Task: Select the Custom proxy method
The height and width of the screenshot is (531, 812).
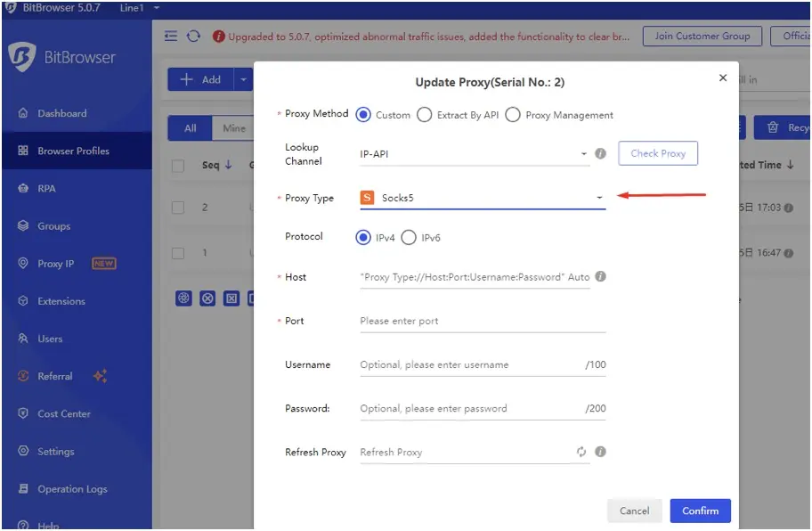Action: tap(362, 114)
